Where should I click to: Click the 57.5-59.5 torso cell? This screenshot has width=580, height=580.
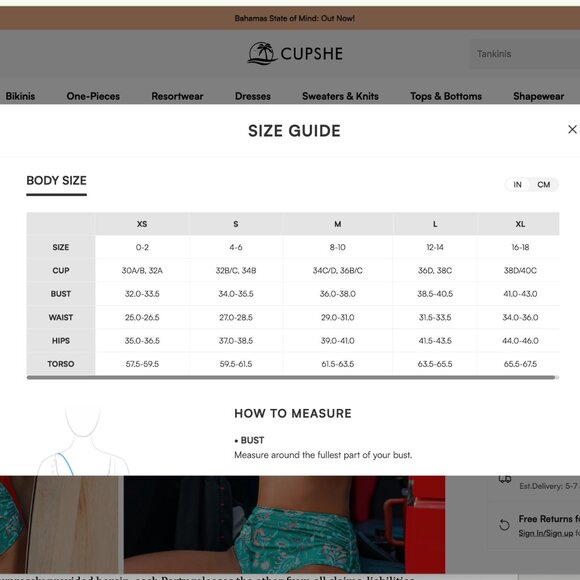pos(142,364)
